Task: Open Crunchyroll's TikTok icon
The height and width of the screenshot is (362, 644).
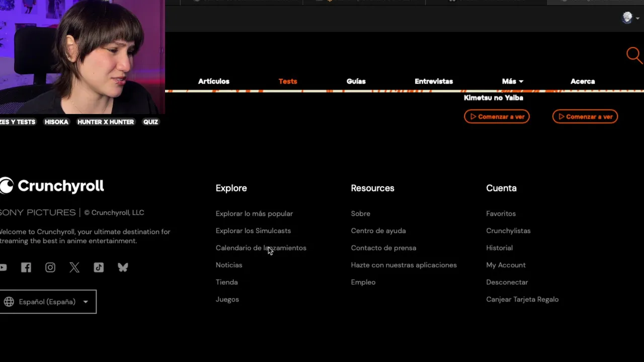Action: 99,267
